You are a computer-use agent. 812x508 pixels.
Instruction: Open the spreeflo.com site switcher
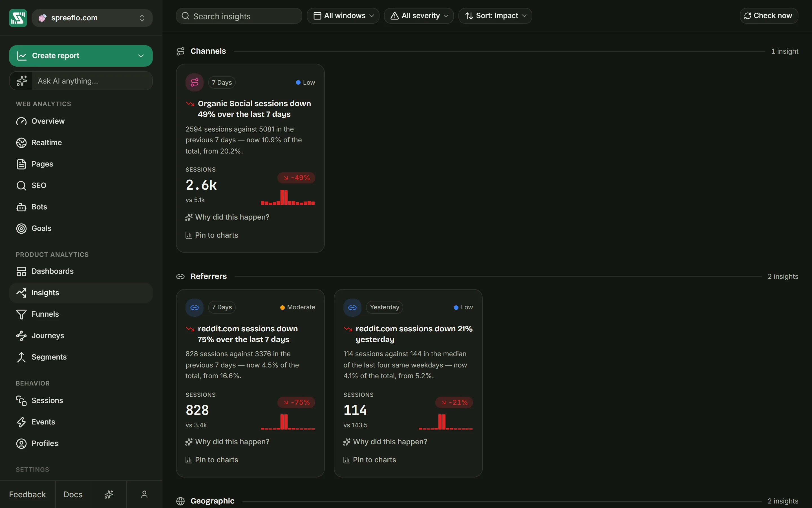point(92,18)
